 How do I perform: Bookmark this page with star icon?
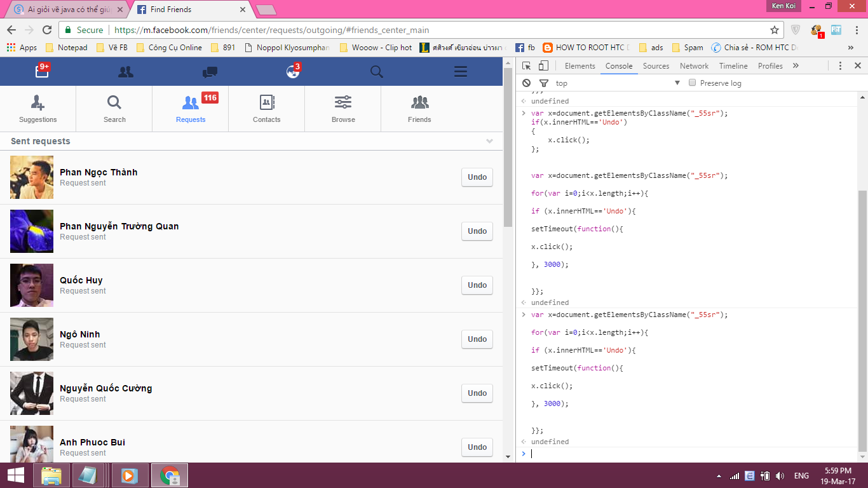(774, 30)
